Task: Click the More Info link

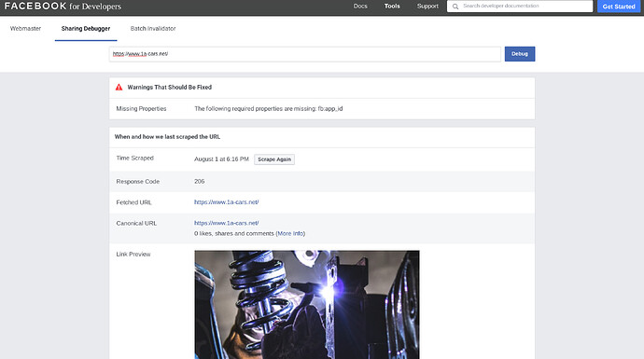Action: (290, 233)
